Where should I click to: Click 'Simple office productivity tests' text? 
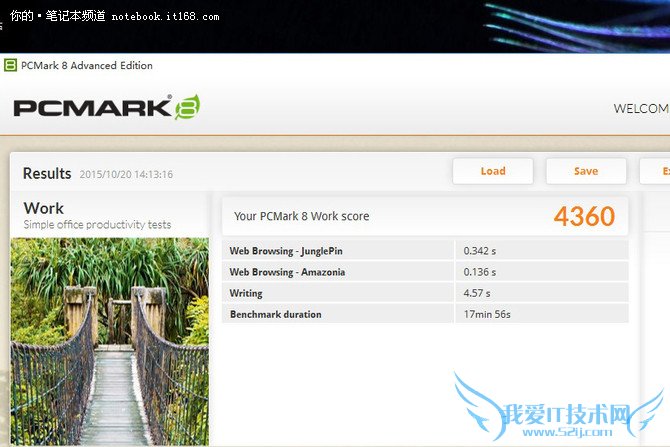click(97, 224)
